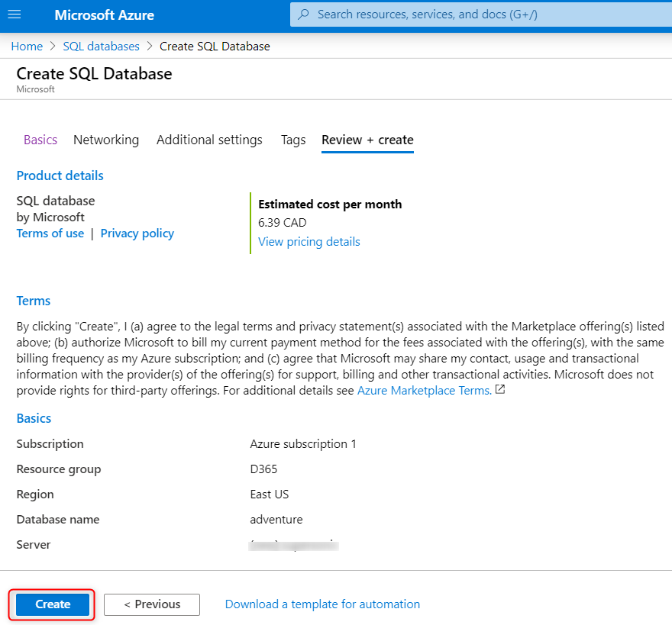
Task: Switch to the Basics tab
Action: click(40, 140)
